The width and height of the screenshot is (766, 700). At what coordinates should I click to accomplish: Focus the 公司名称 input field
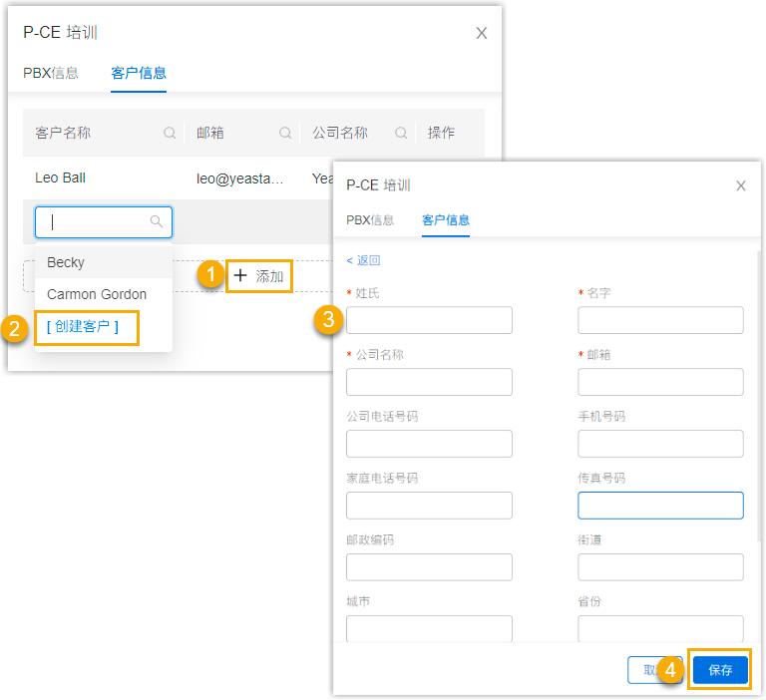click(x=429, y=382)
